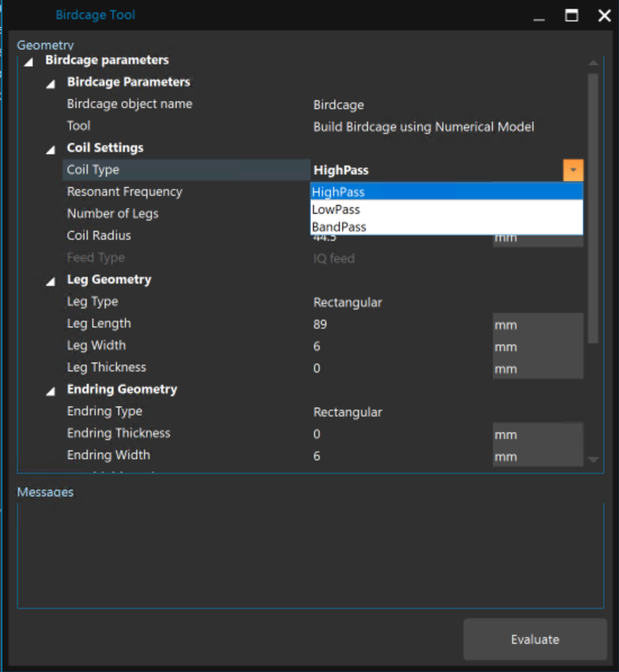The image size is (619, 672).
Task: Choose LowPass coil type option
Action: [x=336, y=209]
